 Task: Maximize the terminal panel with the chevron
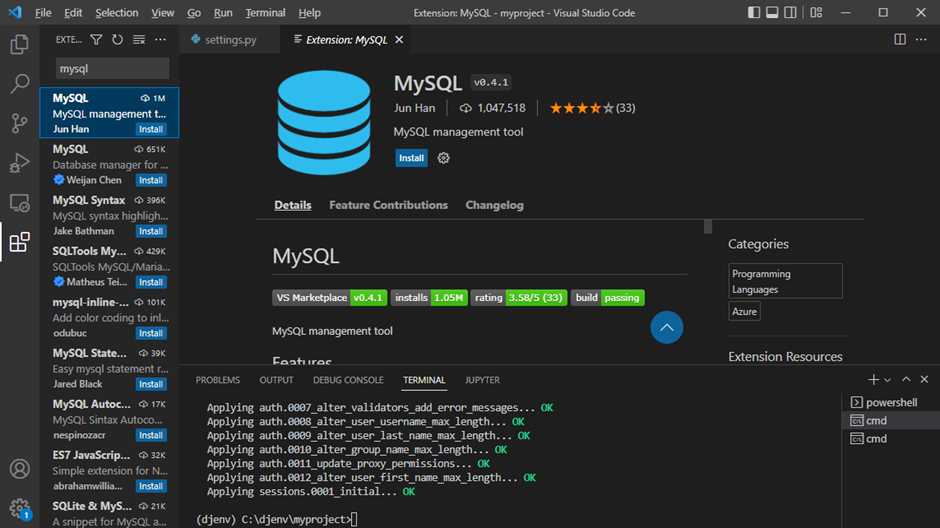(906, 380)
